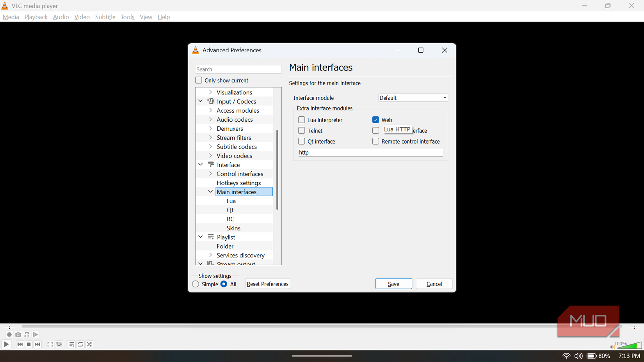Enable the Telnet interface module
Image resolution: width=644 pixels, height=362 pixels.
click(x=301, y=130)
